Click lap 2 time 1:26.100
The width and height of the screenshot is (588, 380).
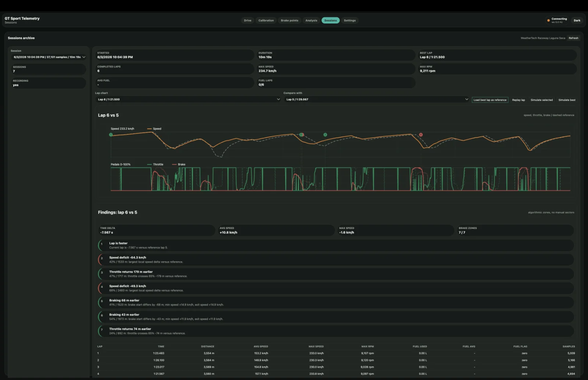tap(159, 360)
